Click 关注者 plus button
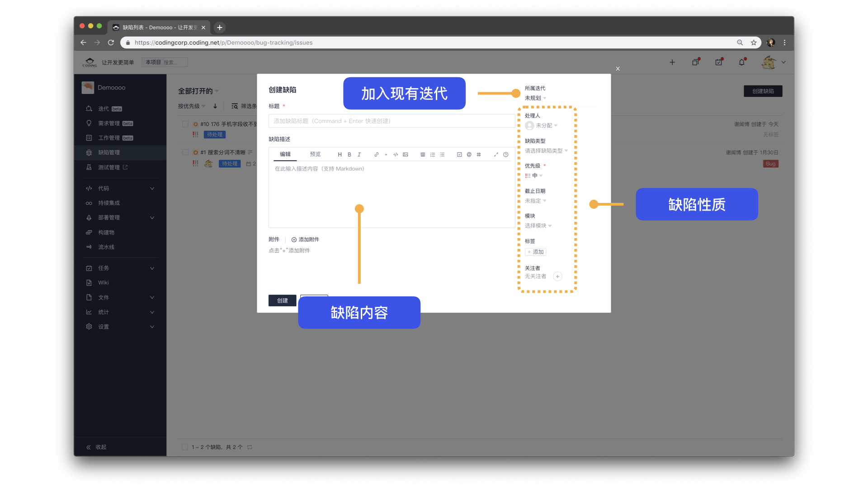The image size is (868, 488). pyautogui.click(x=557, y=276)
